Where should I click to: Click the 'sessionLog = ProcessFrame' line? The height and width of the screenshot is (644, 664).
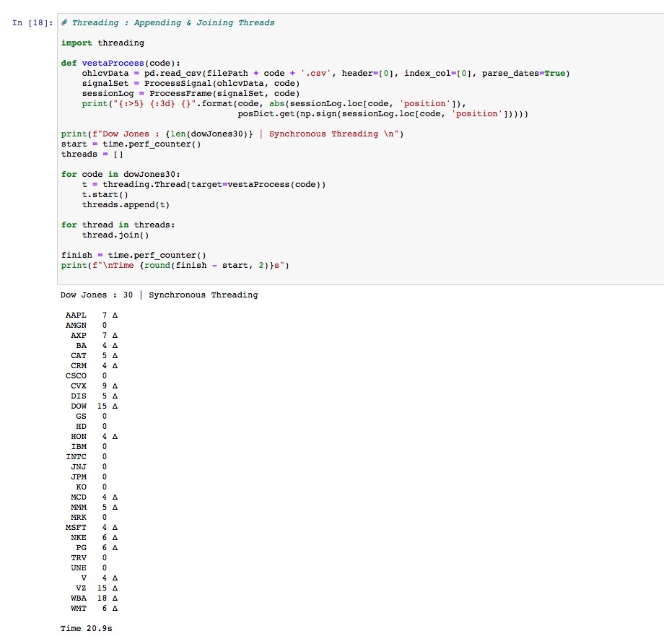191,94
